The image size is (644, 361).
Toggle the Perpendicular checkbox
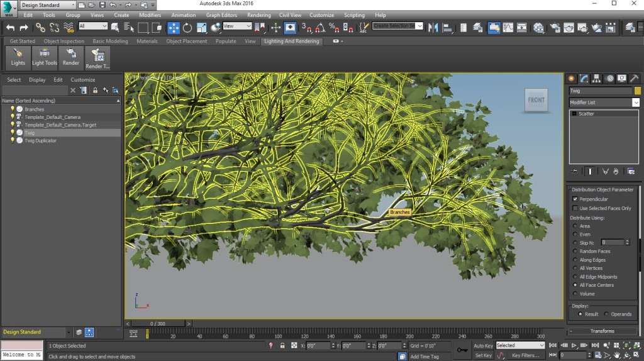(x=575, y=199)
